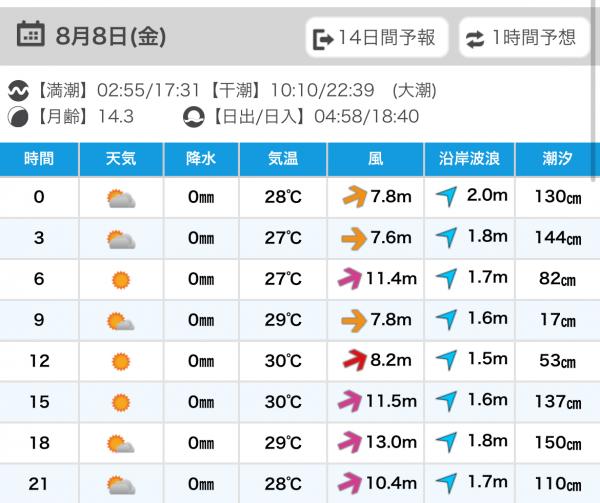
Task: Click the 150cm tide value at 18時
Action: click(x=558, y=443)
